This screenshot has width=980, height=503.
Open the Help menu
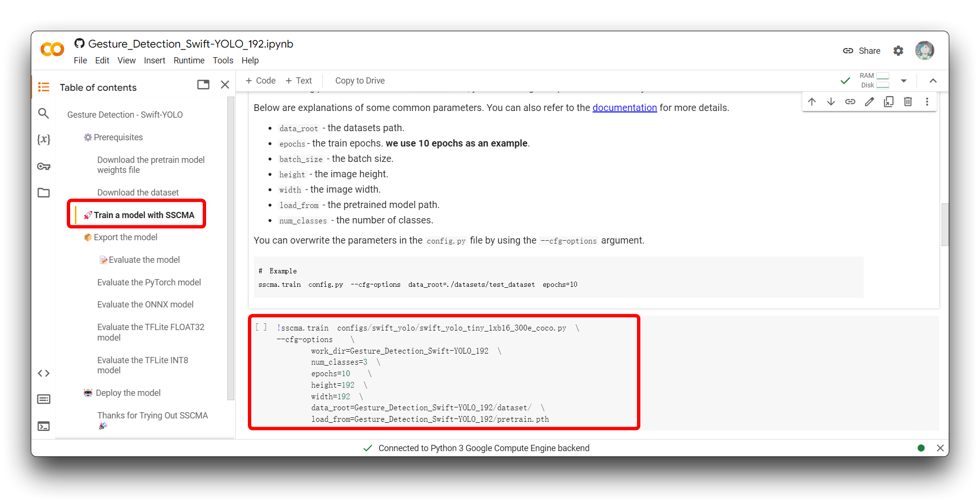click(x=250, y=60)
